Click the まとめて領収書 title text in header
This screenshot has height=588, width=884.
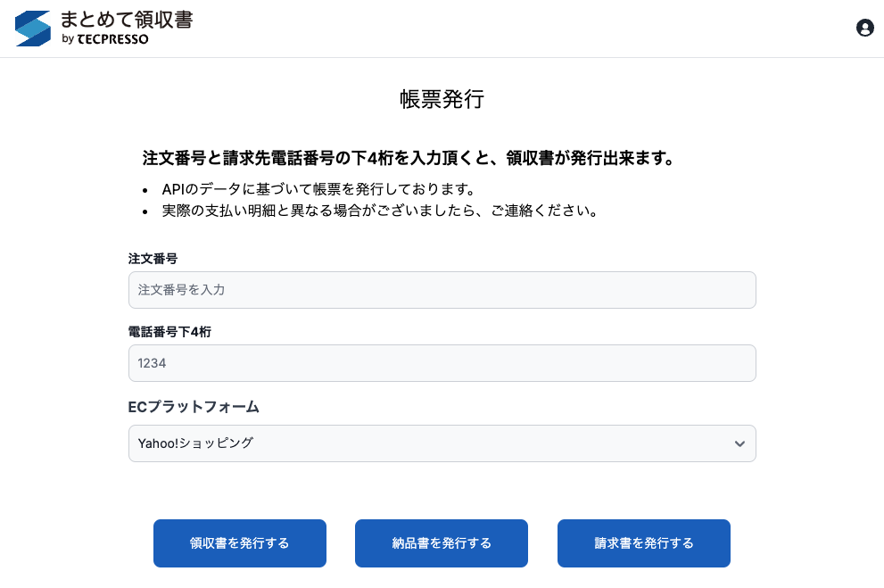(x=126, y=20)
